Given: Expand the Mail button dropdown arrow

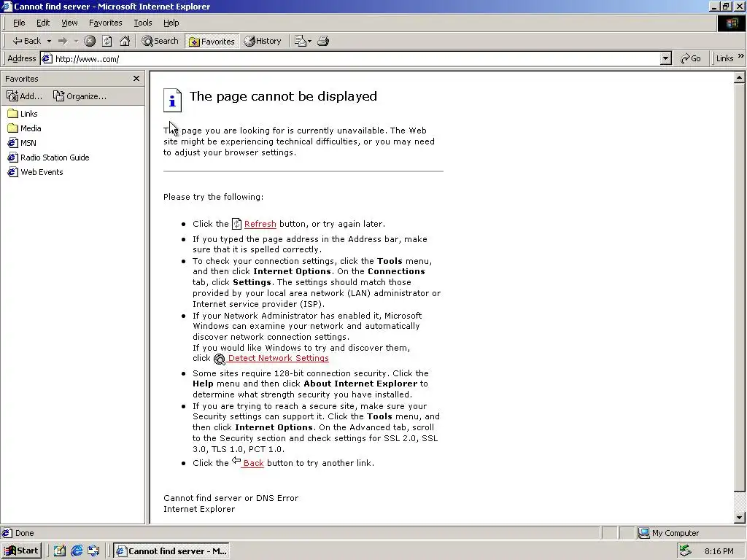Looking at the screenshot, I should (309, 41).
